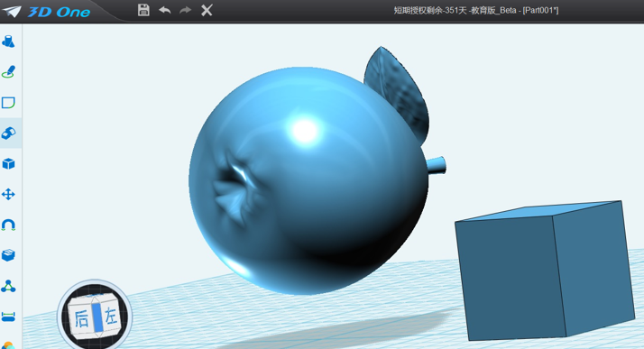This screenshot has height=349, width=644.
Task: Open the special features cube tool
Action: [9, 164]
